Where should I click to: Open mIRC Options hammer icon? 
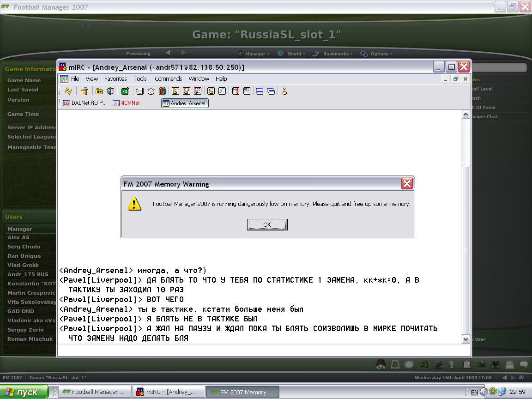click(84, 91)
